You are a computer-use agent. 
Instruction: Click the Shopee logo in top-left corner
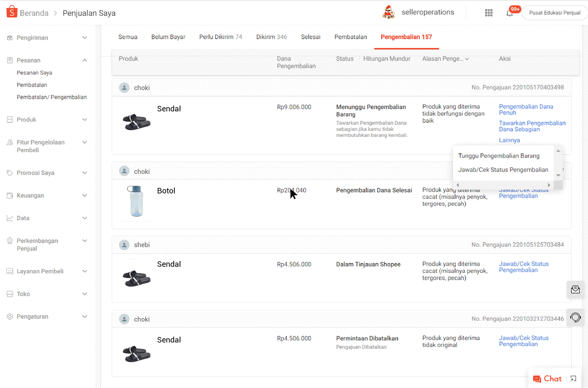coord(11,12)
